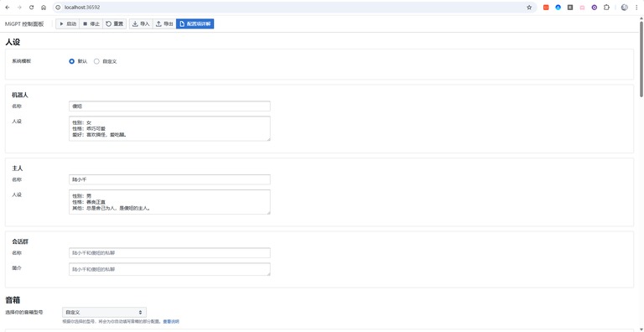Open the blue 配置项详解 docs button
644x332 pixels.
coord(195,23)
